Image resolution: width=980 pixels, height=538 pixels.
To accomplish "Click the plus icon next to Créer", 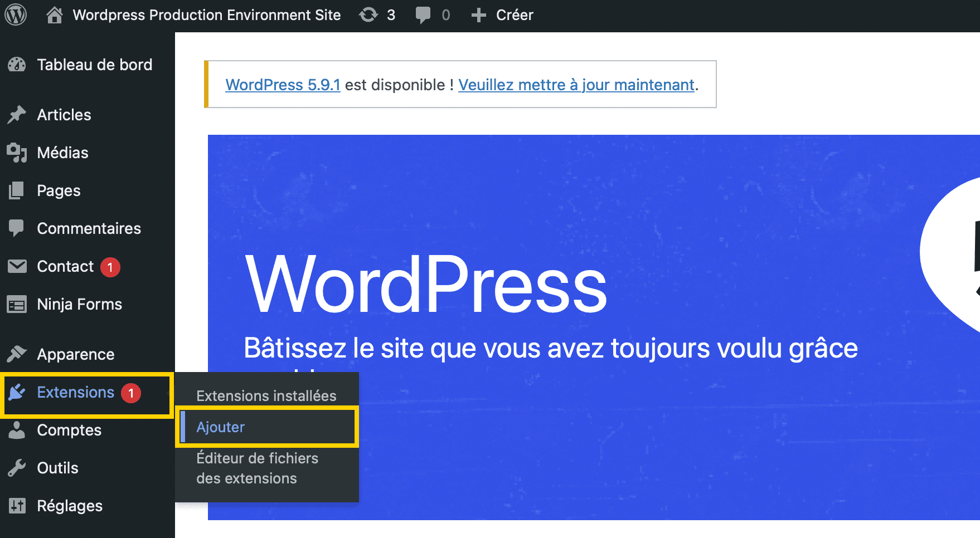I will [x=478, y=15].
